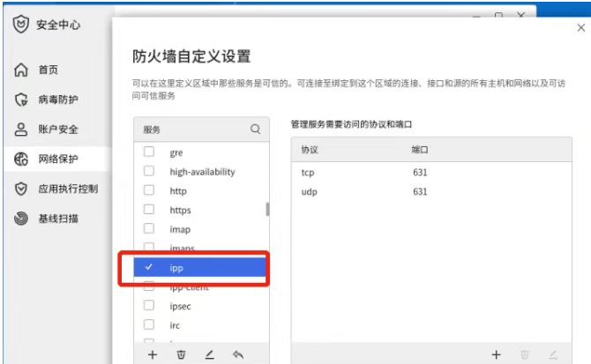This screenshot has width=591, height=364.
Task: Select the tcp 631 port row
Action: [430, 172]
